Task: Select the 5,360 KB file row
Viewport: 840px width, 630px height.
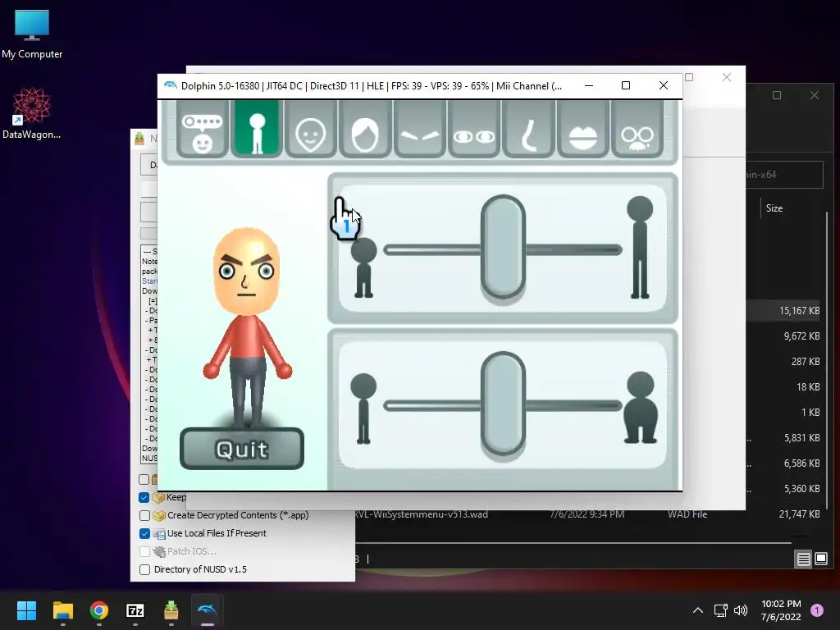Action: coord(783,489)
